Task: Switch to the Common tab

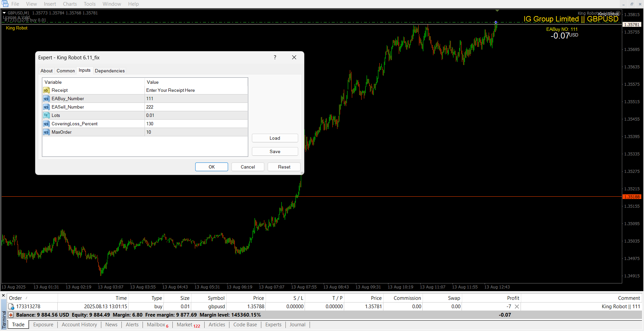Action: pyautogui.click(x=66, y=71)
